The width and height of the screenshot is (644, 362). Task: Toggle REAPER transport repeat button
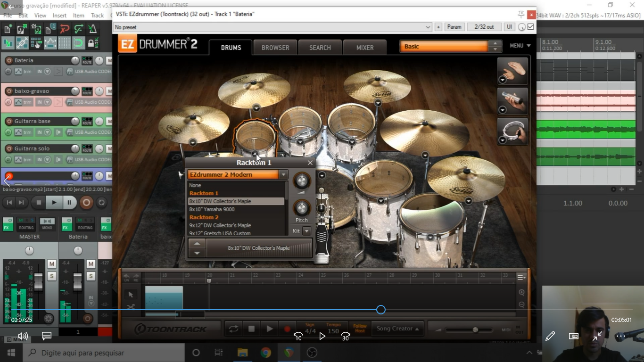point(101,203)
